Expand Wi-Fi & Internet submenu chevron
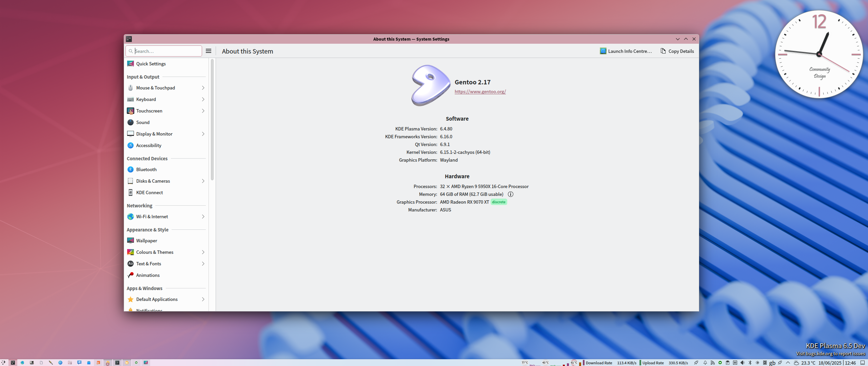Viewport: 868px width, 366px height. (203, 217)
